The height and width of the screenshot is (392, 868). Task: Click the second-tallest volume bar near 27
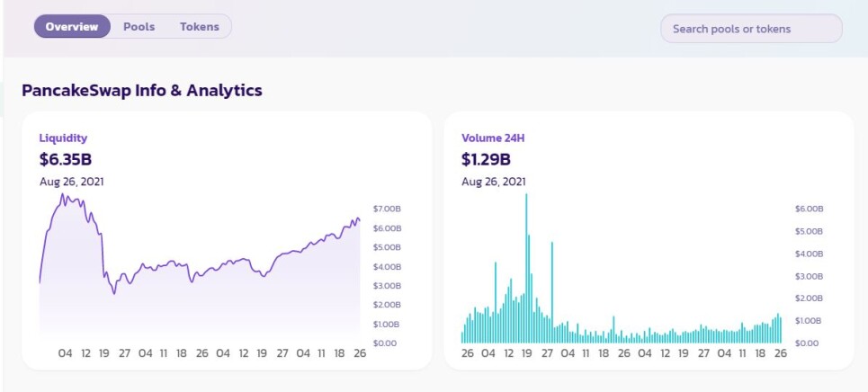click(552, 292)
